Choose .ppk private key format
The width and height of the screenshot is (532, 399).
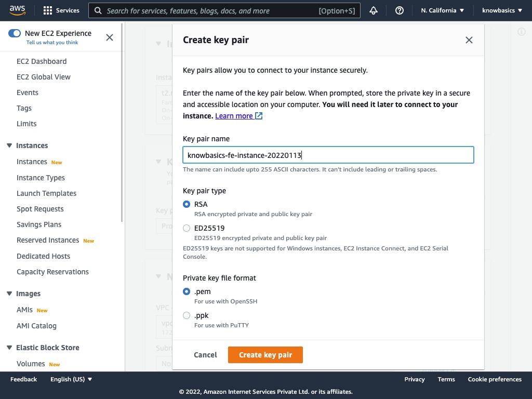click(x=187, y=315)
